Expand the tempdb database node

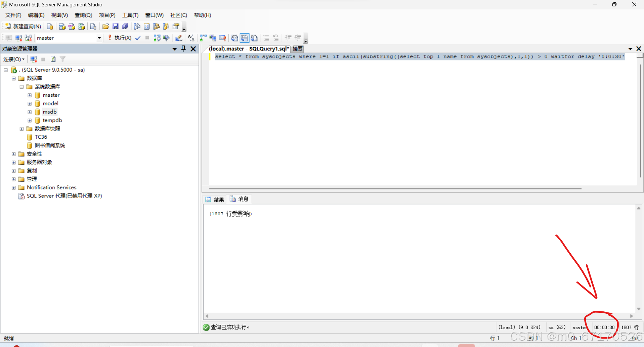30,120
